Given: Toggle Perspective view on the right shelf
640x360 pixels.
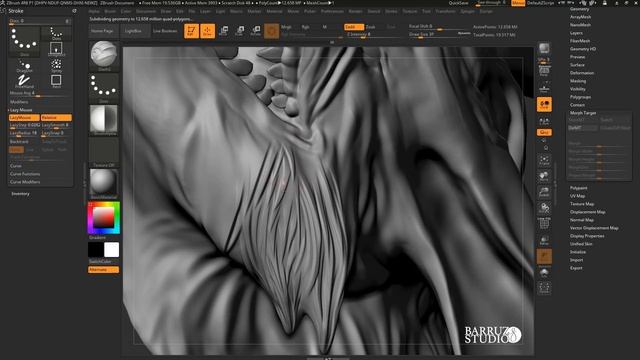Looking at the screenshot, I should tap(544, 72).
